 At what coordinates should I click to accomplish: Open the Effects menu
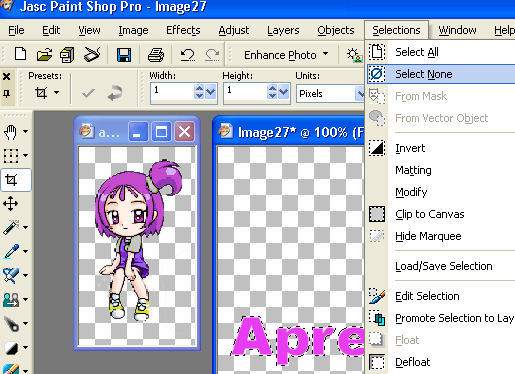click(183, 30)
